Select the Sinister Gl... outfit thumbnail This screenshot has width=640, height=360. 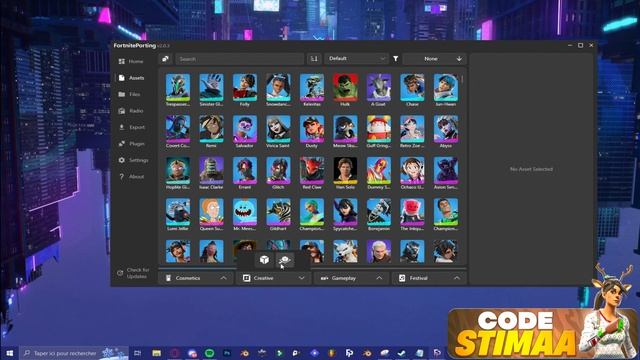(x=211, y=88)
